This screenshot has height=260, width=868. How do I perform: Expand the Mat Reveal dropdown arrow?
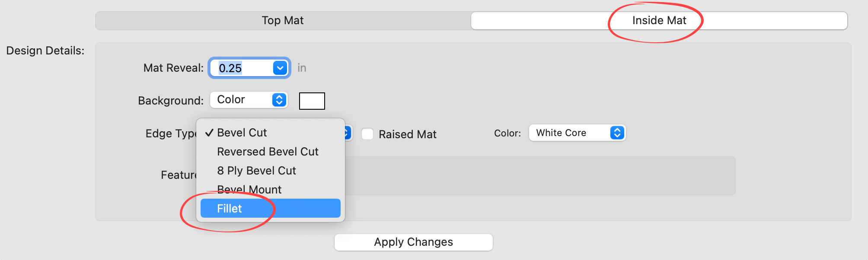(x=280, y=68)
